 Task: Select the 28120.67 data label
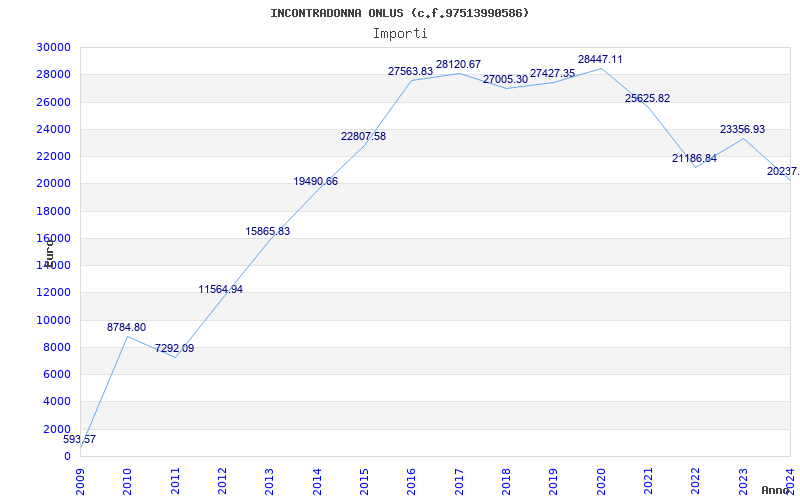458,65
